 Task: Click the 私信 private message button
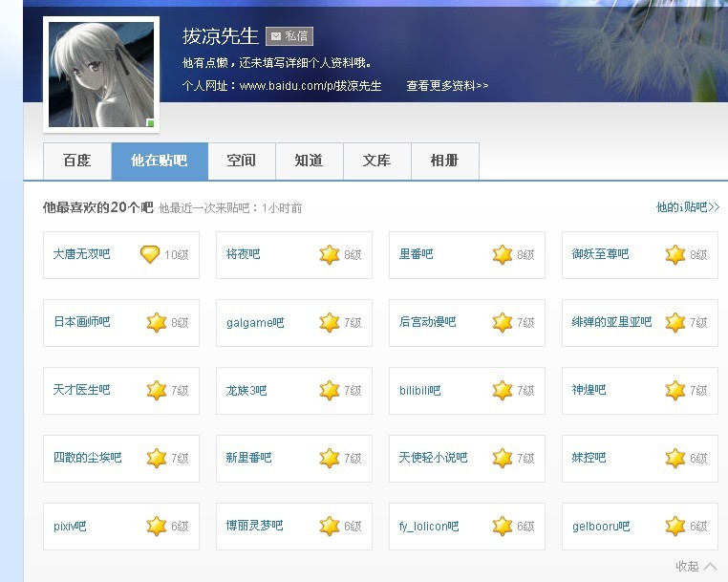289,36
